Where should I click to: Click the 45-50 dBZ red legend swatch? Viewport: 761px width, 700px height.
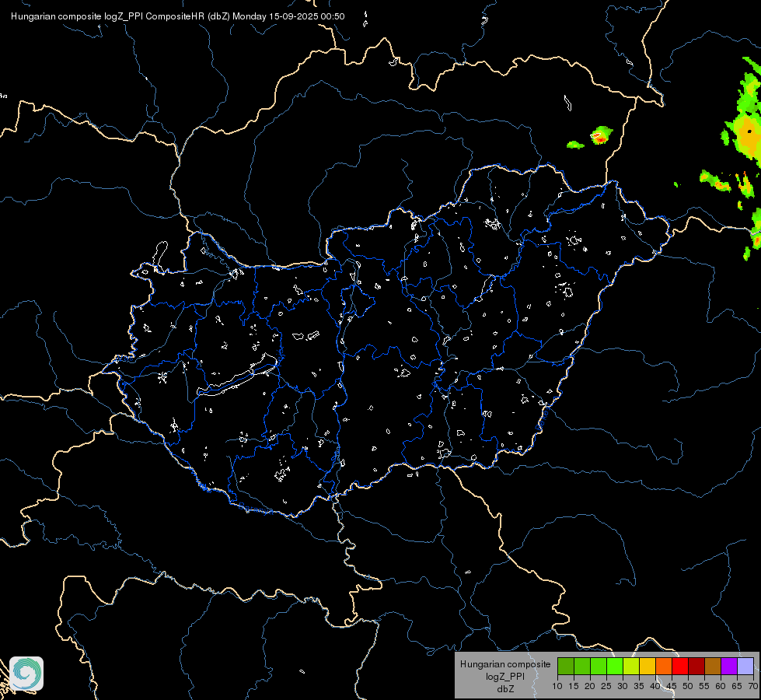click(x=680, y=666)
